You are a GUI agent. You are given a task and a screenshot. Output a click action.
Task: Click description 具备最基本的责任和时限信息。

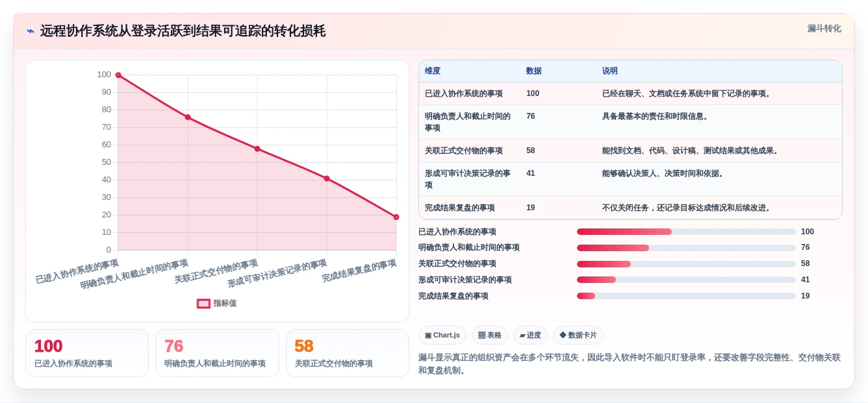tap(656, 116)
